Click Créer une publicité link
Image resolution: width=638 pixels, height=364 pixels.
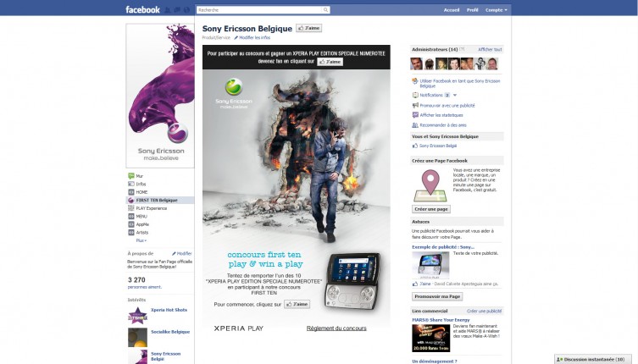(484, 312)
